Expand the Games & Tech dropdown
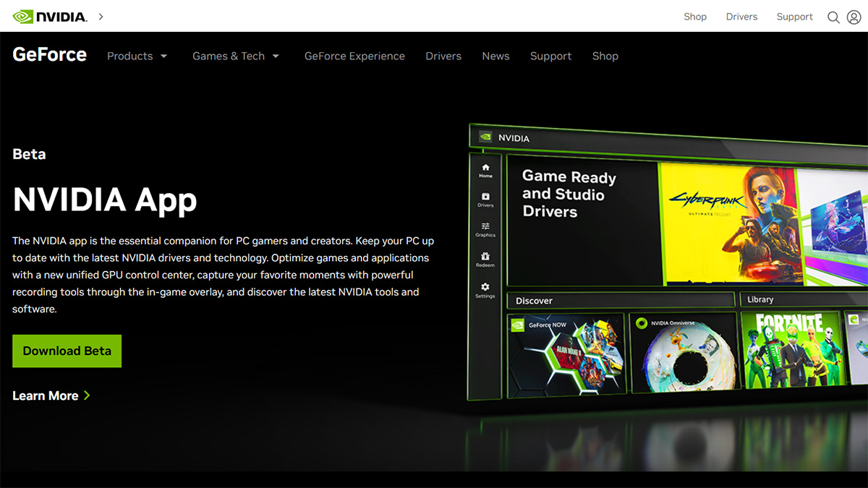 [x=236, y=56]
